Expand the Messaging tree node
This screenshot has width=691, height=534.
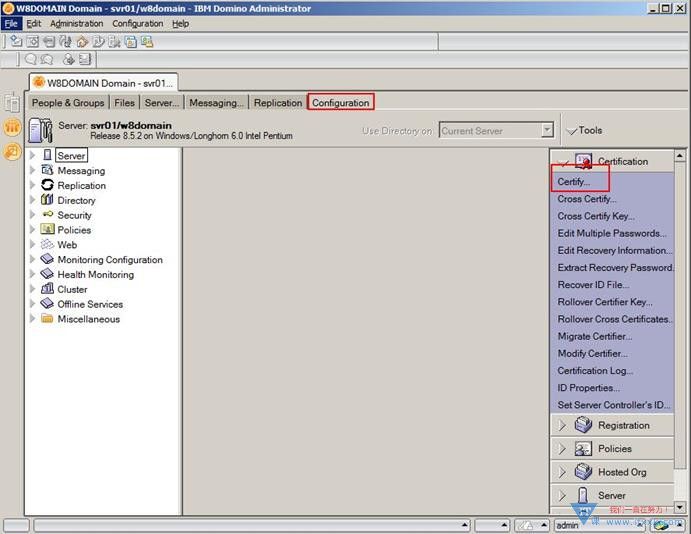click(32, 170)
